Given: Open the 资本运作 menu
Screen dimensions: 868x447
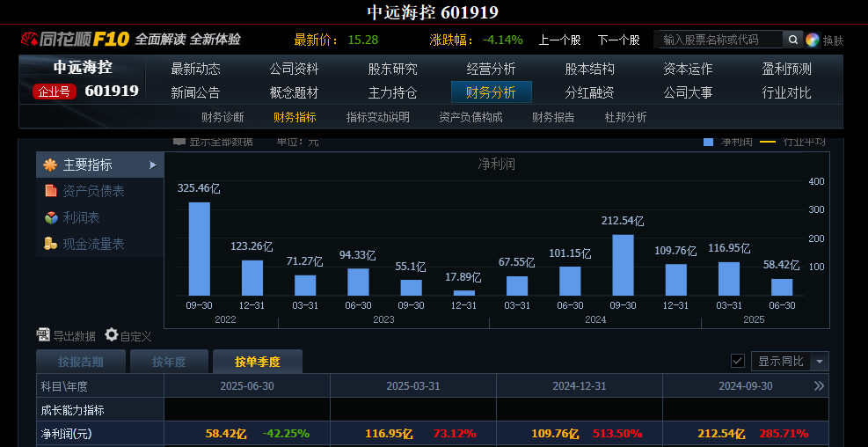Looking at the screenshot, I should [x=688, y=70].
